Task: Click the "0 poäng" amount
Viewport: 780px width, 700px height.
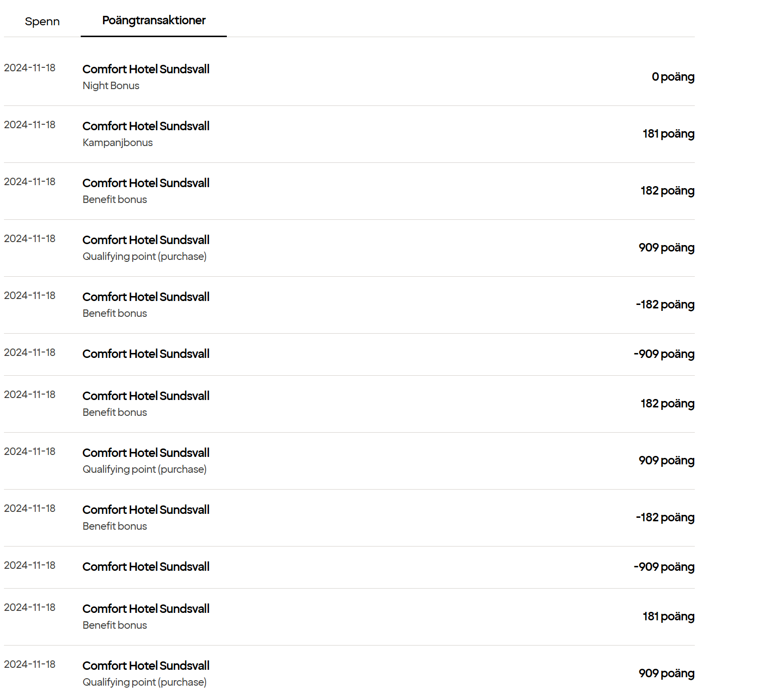Action: (x=673, y=77)
